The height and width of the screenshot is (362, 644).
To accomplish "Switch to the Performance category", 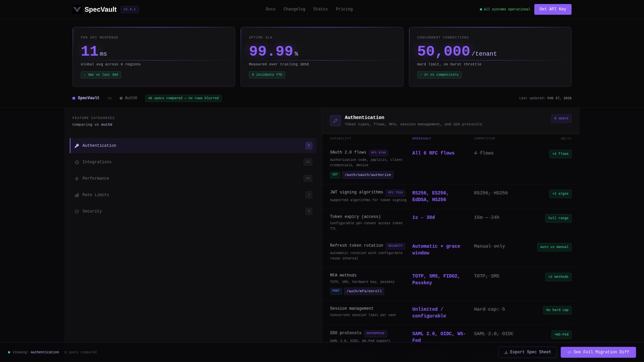I will pyautogui.click(x=193, y=178).
